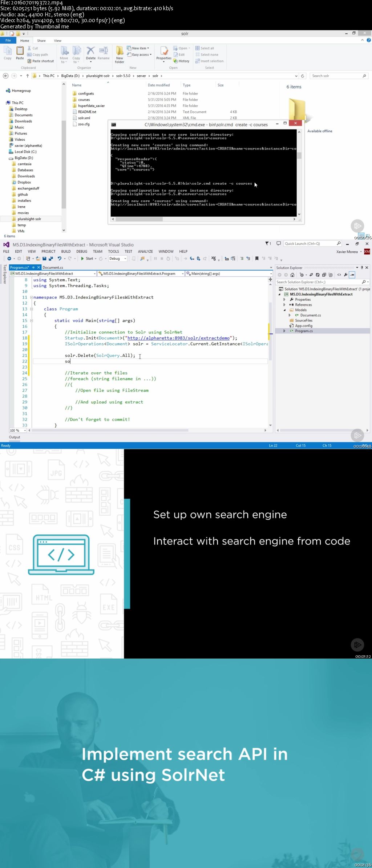This screenshot has height=868, width=372.
Task: Open File tab in File Explorer
Action: tap(8, 40)
